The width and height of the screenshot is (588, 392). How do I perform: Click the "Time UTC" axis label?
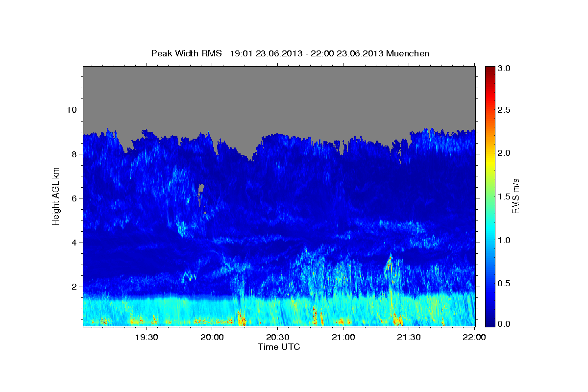pyautogui.click(x=279, y=347)
